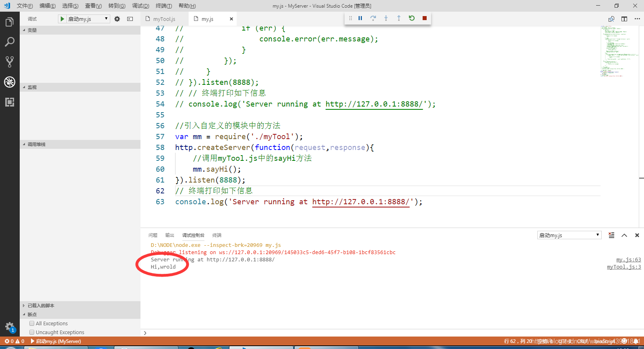This screenshot has width=644, height=349.
Task: Open the Extensions view
Action: tap(10, 102)
